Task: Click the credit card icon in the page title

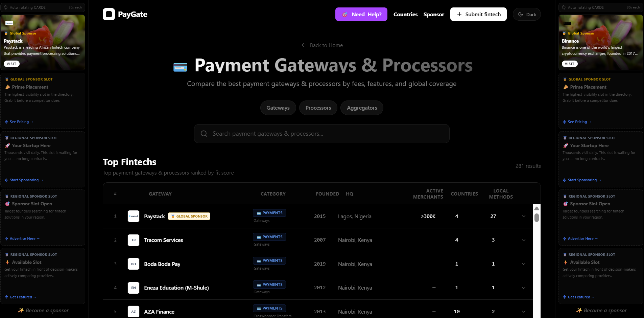Action: [x=180, y=67]
